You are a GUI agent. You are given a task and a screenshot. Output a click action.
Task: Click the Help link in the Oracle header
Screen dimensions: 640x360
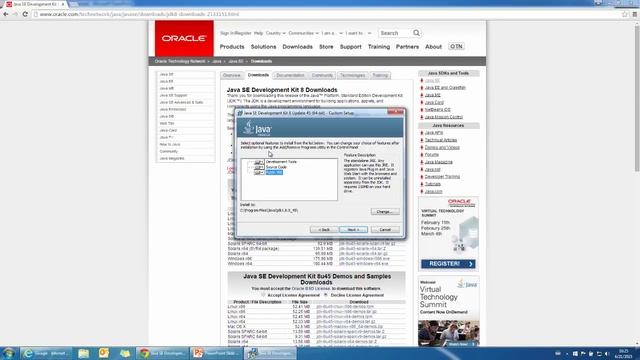click(258, 33)
